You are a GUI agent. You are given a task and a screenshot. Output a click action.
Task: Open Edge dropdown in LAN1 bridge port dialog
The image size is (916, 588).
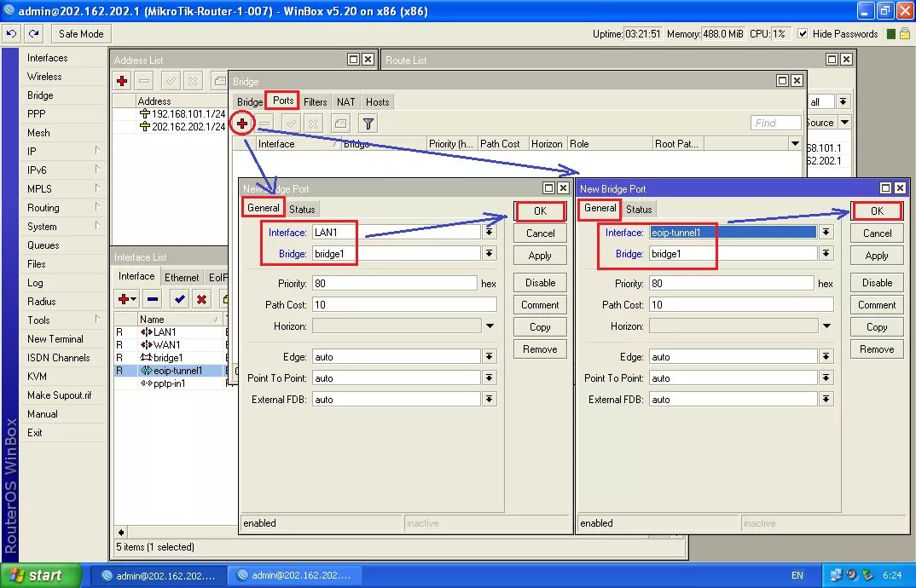click(x=490, y=357)
